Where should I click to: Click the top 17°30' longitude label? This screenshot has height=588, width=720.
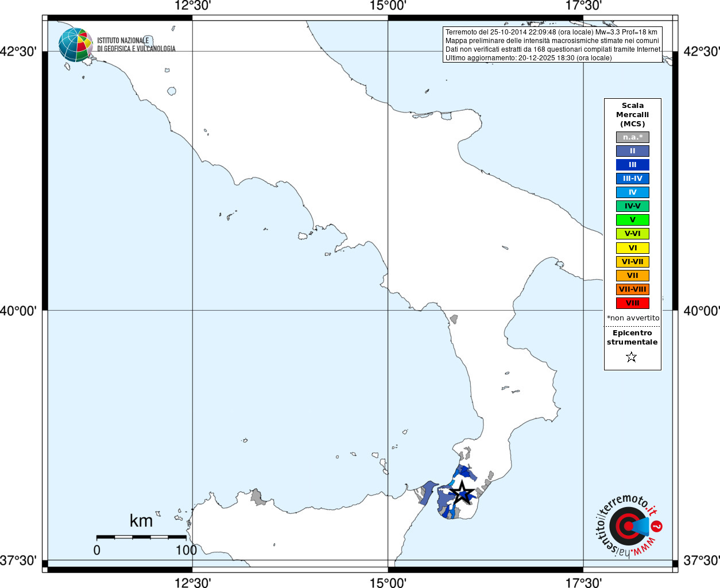(x=583, y=6)
